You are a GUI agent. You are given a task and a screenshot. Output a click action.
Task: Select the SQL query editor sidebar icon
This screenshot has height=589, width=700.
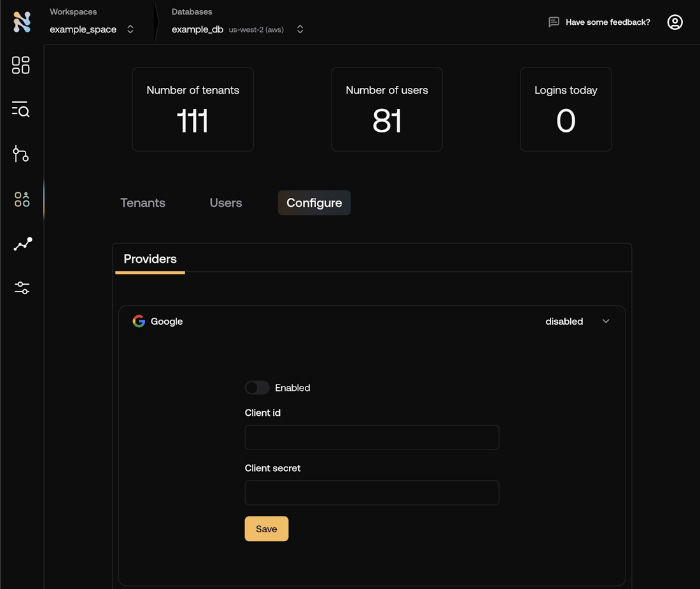pos(20,110)
